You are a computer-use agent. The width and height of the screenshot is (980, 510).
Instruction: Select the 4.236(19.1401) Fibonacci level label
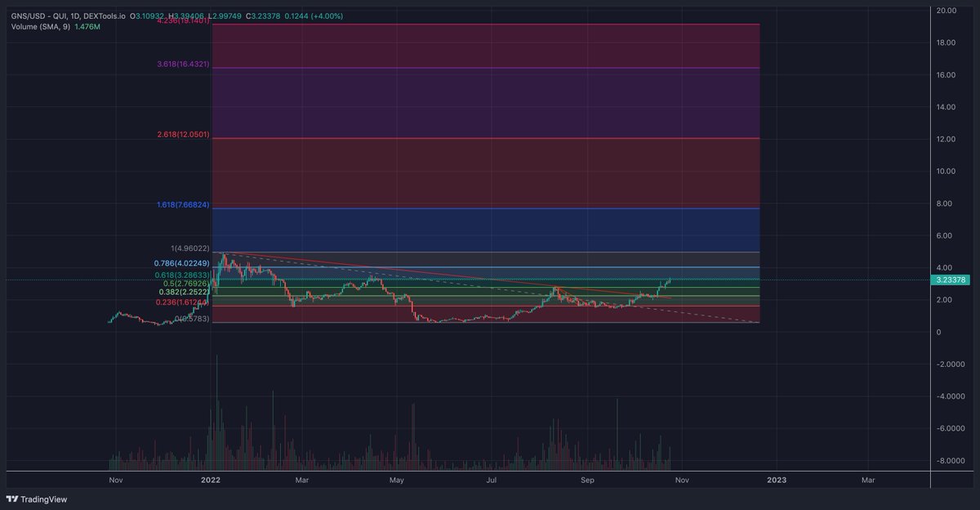coord(181,20)
